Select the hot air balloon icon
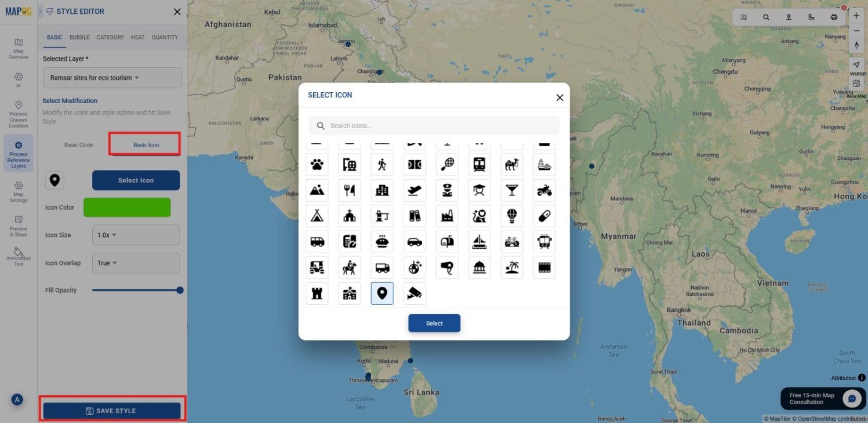 pos(512,215)
